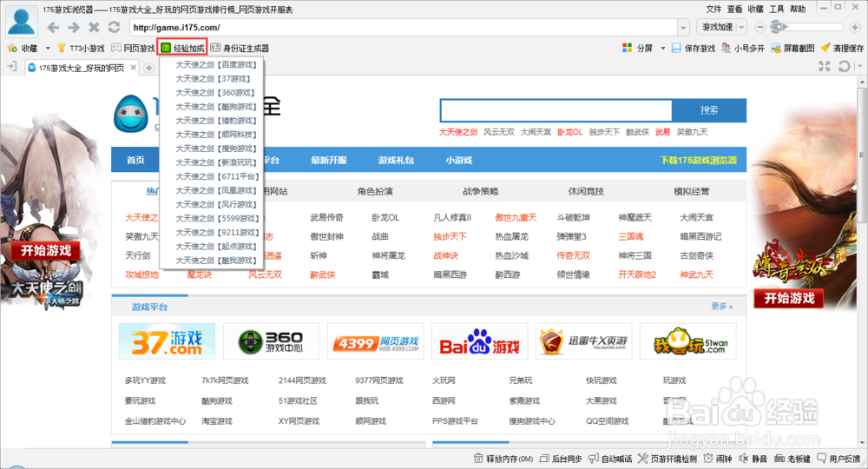Expand the 收藏 favorites dropdown arrow

48,48
